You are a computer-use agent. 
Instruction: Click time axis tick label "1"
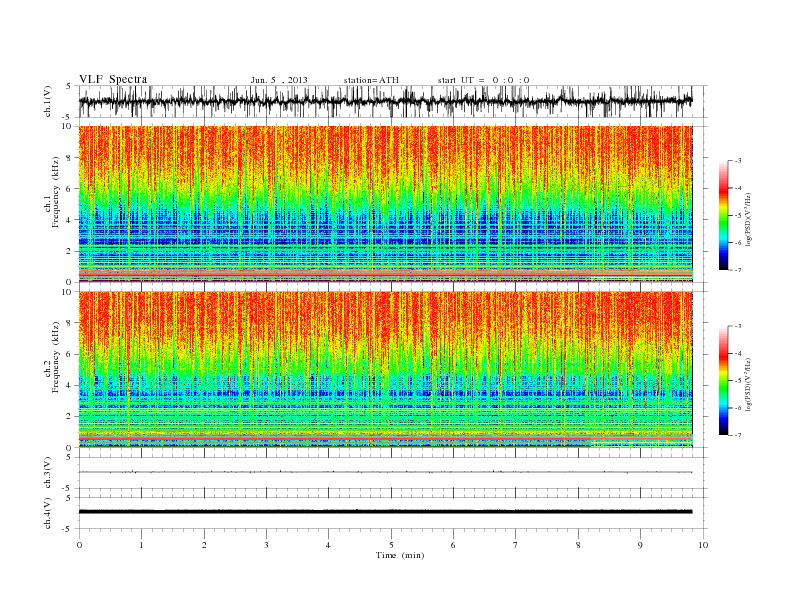[x=141, y=545]
